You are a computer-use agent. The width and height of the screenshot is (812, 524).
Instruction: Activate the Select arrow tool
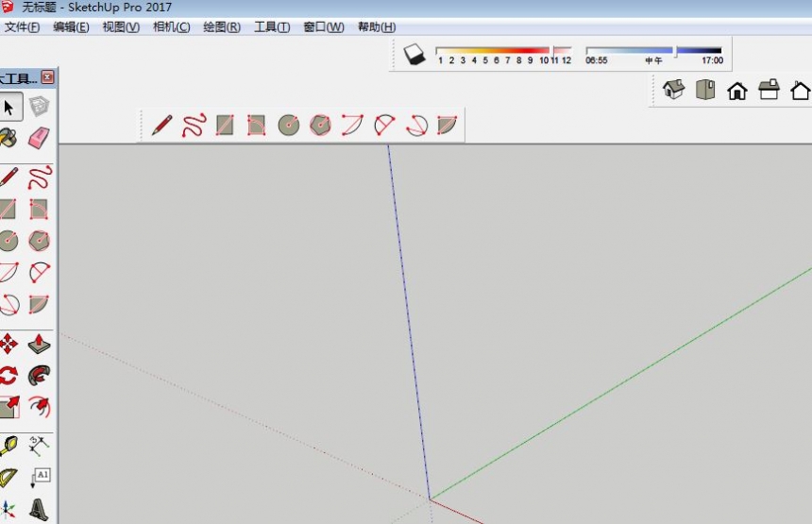coord(8,108)
